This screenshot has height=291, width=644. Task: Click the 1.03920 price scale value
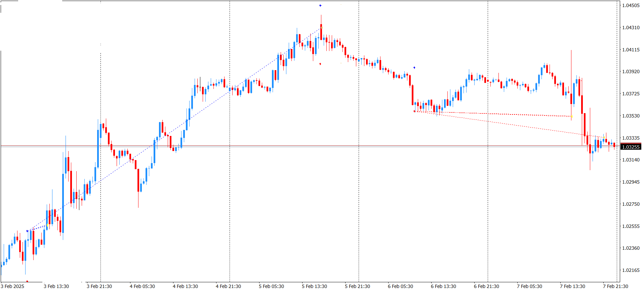(x=631, y=71)
